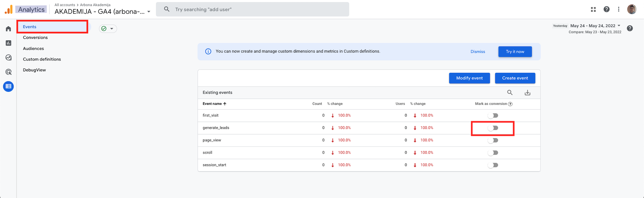The image size is (644, 198).
Task: Click the Create event button
Action: 515,78
